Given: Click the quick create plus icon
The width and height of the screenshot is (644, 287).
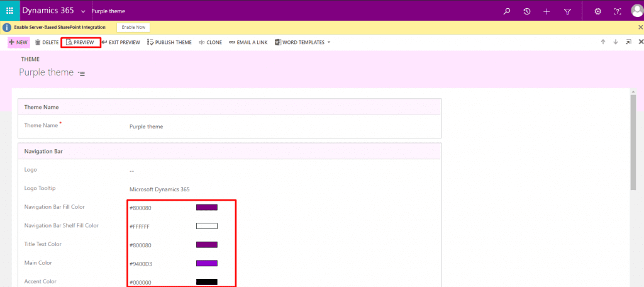Looking at the screenshot, I should click(x=547, y=11).
